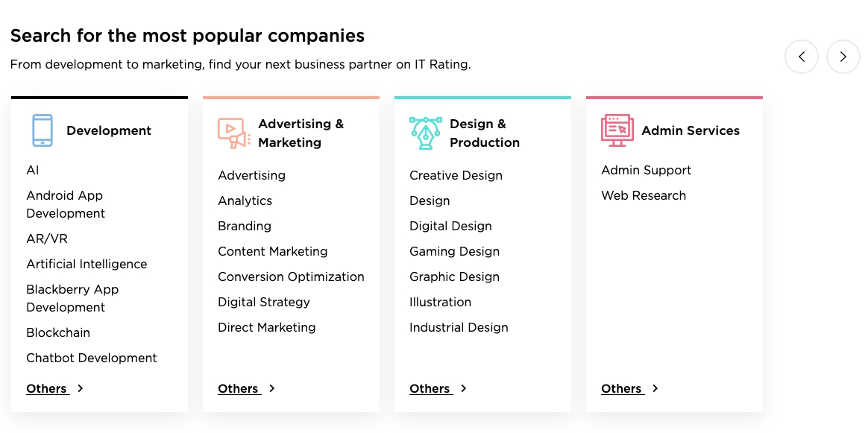The width and height of the screenshot is (868, 433).
Task: Select the Graphic Design link
Action: tap(454, 276)
